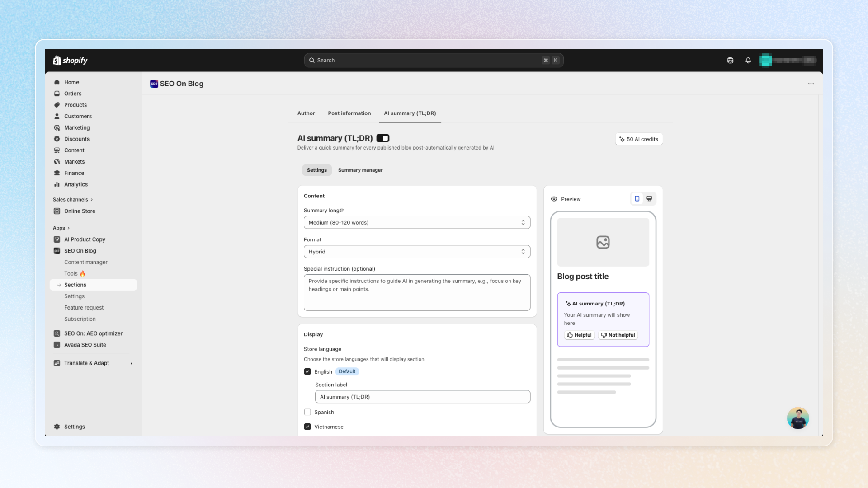Switch preview to mobile view icon
This screenshot has height=488, width=868.
(x=637, y=199)
